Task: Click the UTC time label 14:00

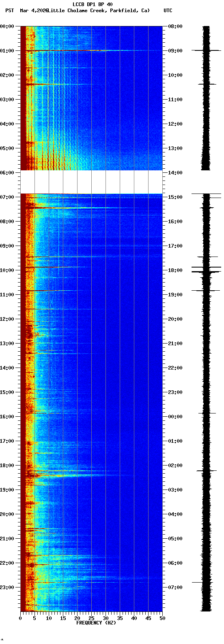Action: tap(175, 173)
